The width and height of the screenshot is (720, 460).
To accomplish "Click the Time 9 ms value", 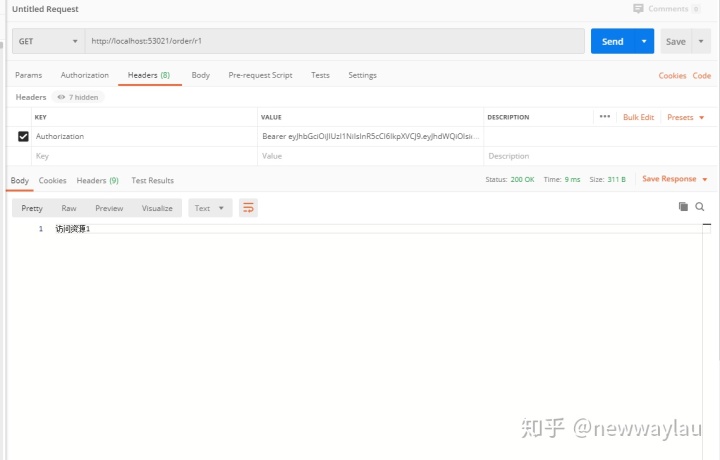I will (x=572, y=180).
